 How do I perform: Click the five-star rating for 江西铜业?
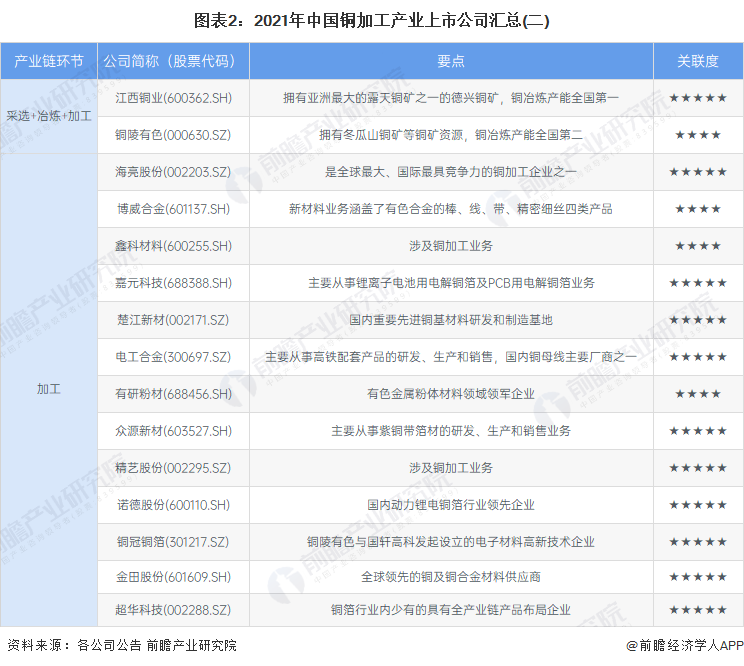coord(698,98)
